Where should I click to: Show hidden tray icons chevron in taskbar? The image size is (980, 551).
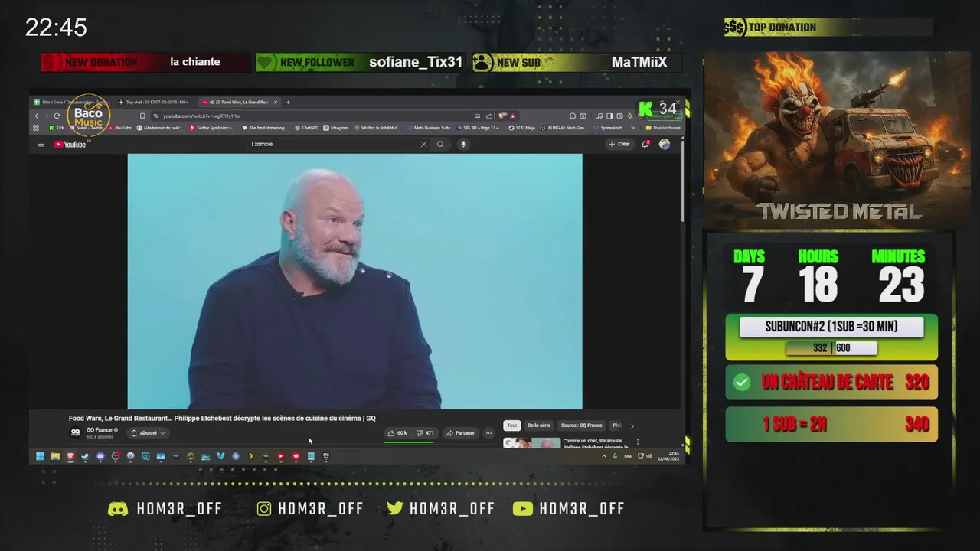click(x=604, y=456)
